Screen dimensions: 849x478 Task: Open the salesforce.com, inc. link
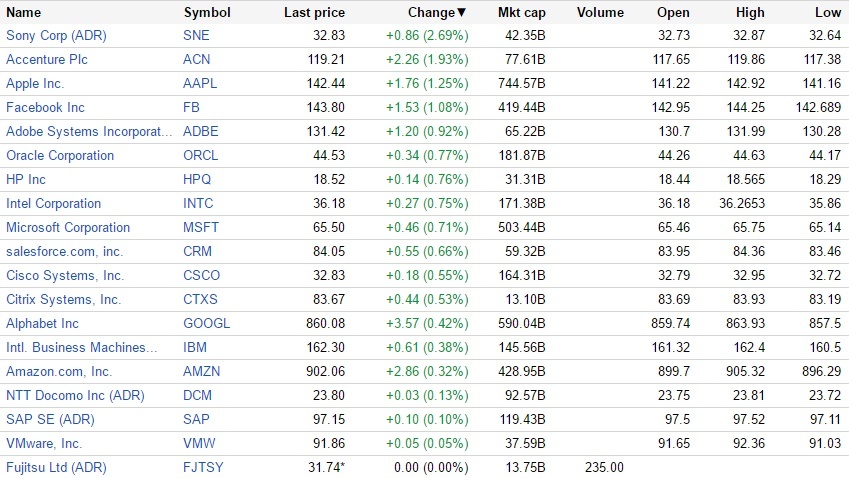point(64,251)
